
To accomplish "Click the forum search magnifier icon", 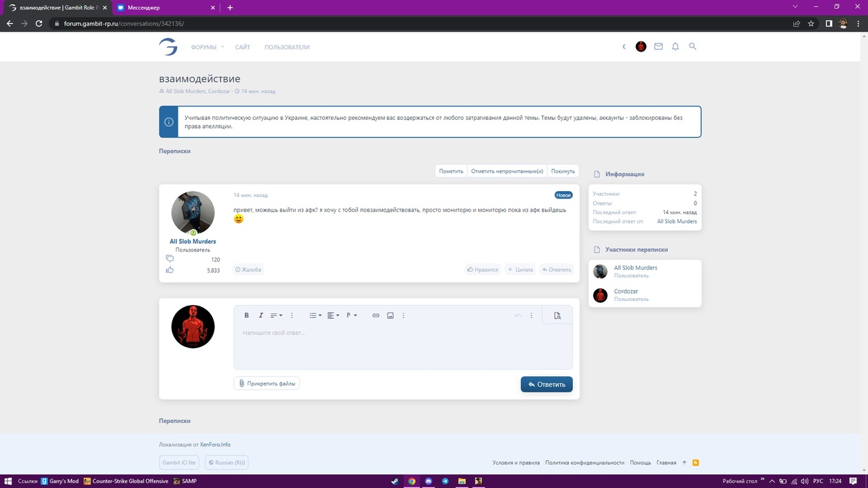I will click(x=692, y=47).
